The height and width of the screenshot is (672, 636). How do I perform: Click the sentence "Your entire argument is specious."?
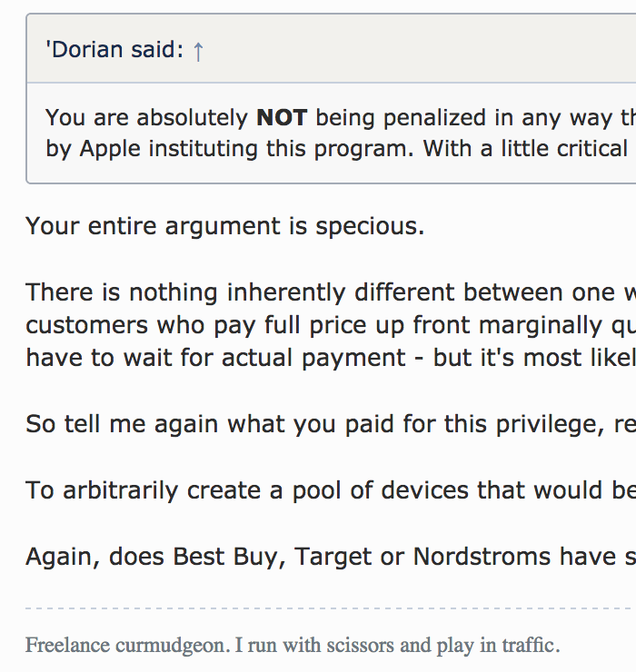(x=225, y=225)
